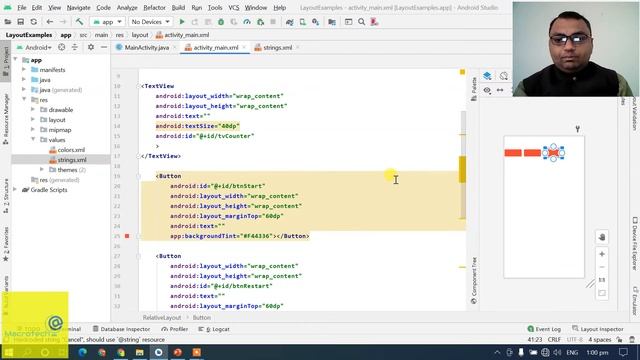Open the Refactor menu
The height and width of the screenshot is (360, 640).
point(154,8)
